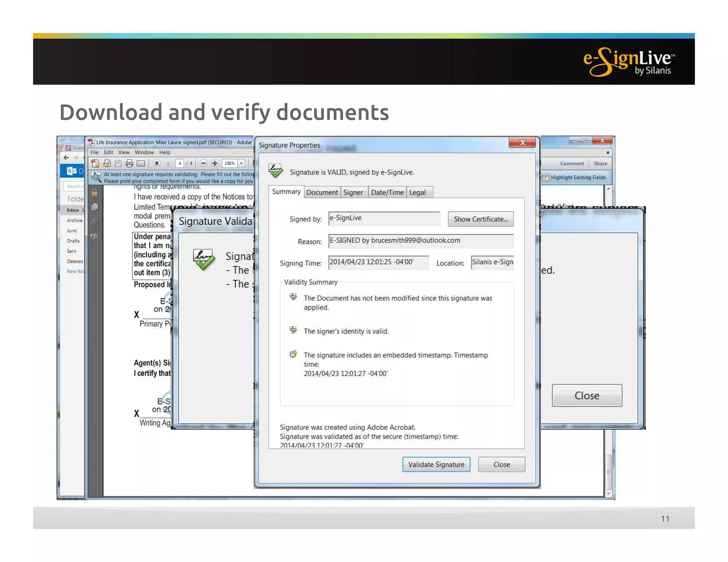Click the Validate Signature button
This screenshot has width=728, height=562.
pyautogui.click(x=436, y=465)
